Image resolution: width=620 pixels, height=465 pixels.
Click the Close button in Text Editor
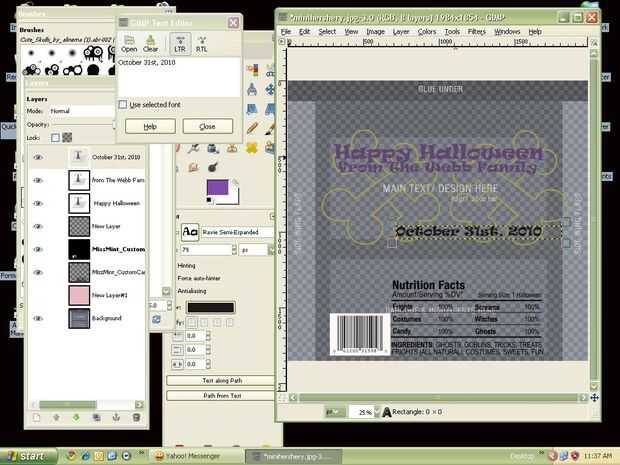tap(208, 127)
